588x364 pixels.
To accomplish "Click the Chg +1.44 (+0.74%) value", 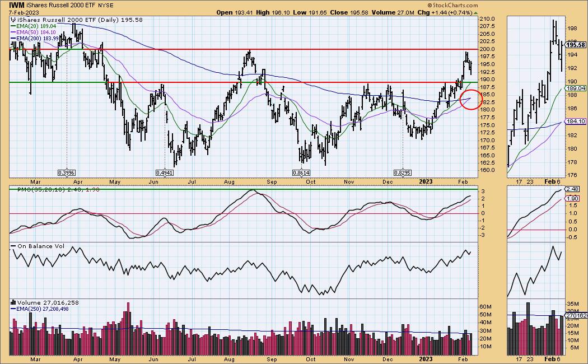I will 445,12.
